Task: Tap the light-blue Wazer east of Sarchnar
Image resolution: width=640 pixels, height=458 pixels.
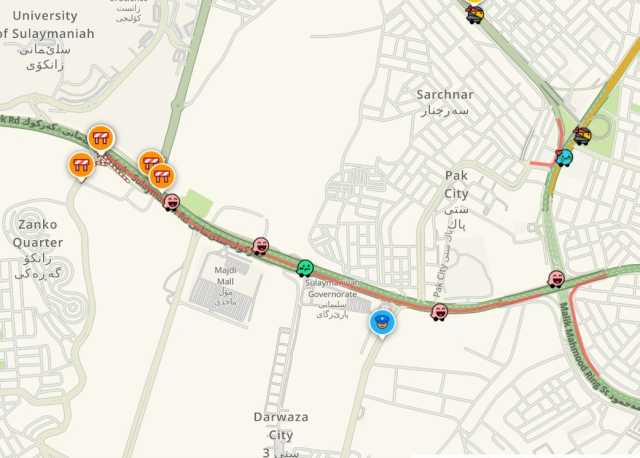Action: click(x=564, y=158)
